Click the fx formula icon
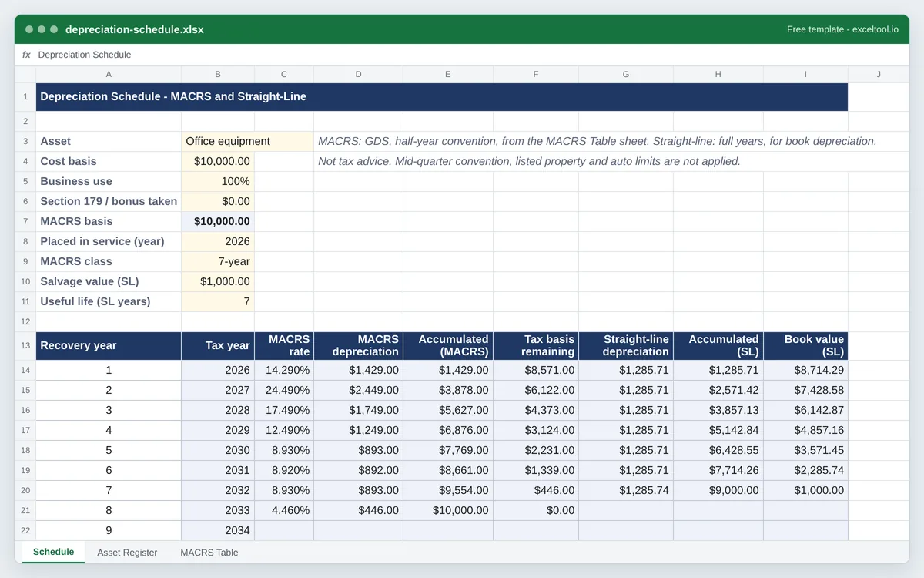This screenshot has width=924, height=578. pos(26,55)
